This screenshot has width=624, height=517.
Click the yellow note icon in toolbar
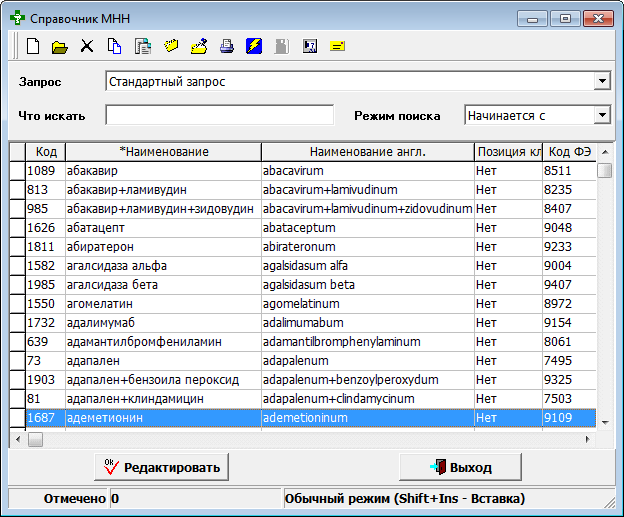(x=338, y=46)
